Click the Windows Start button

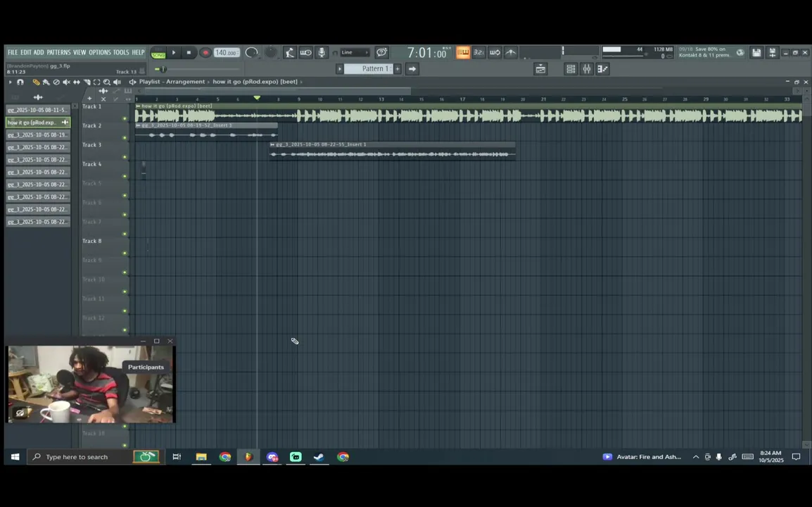[15, 457]
